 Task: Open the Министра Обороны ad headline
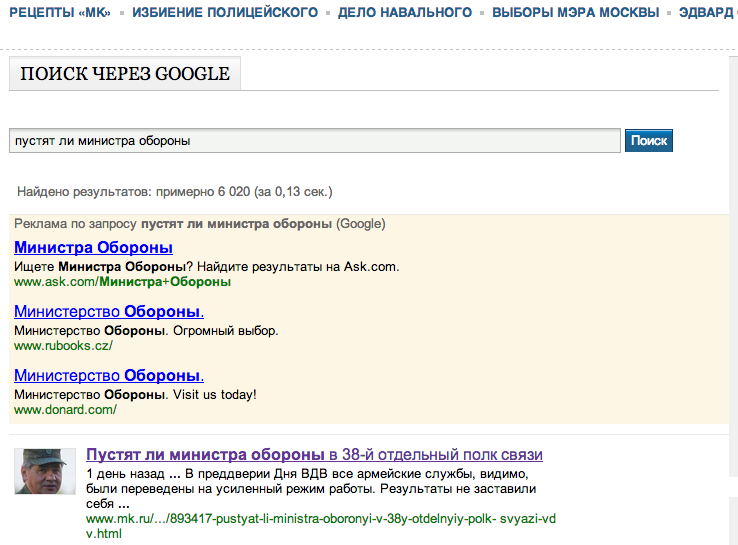pos(94,248)
